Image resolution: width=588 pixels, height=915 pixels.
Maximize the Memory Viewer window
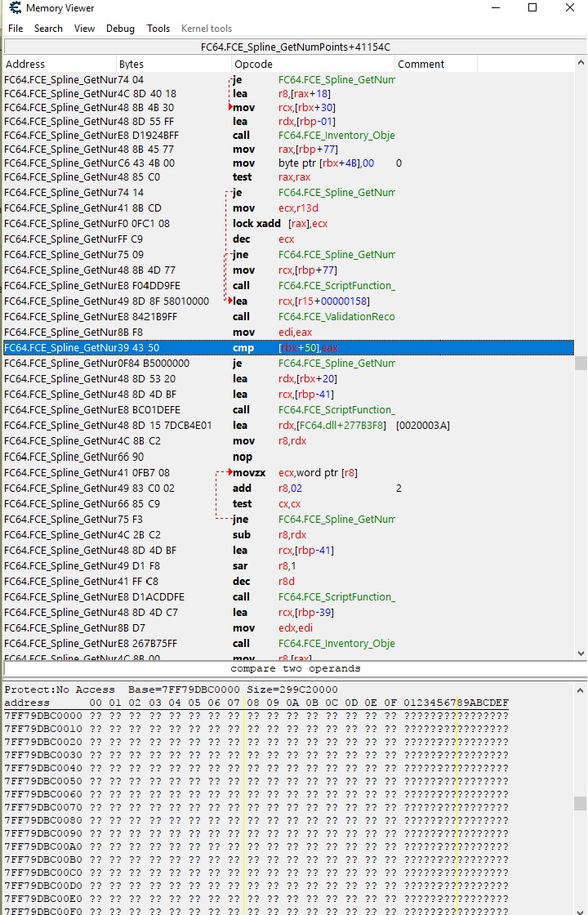point(532,8)
